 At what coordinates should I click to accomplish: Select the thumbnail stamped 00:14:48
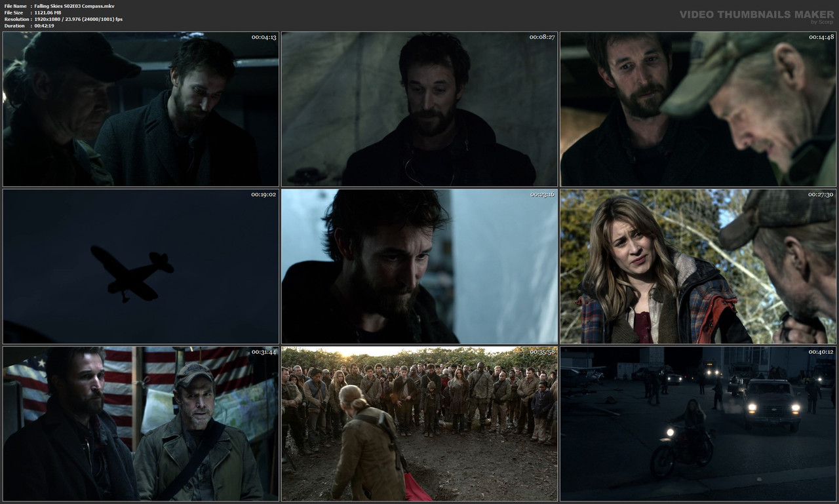[698, 109]
